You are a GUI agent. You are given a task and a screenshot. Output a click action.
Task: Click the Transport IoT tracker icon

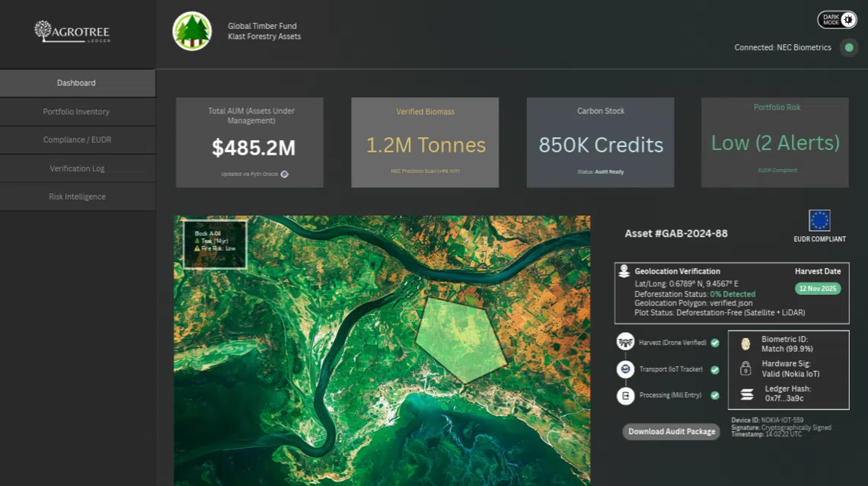625,369
